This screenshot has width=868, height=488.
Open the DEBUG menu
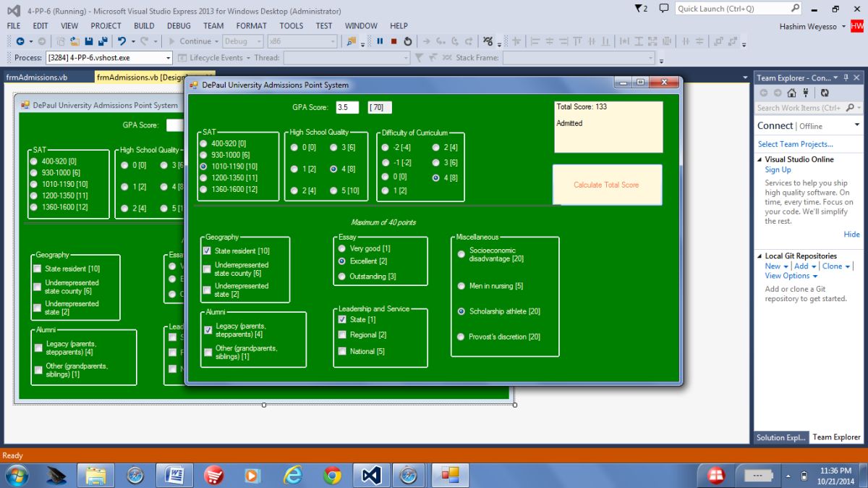(x=179, y=25)
